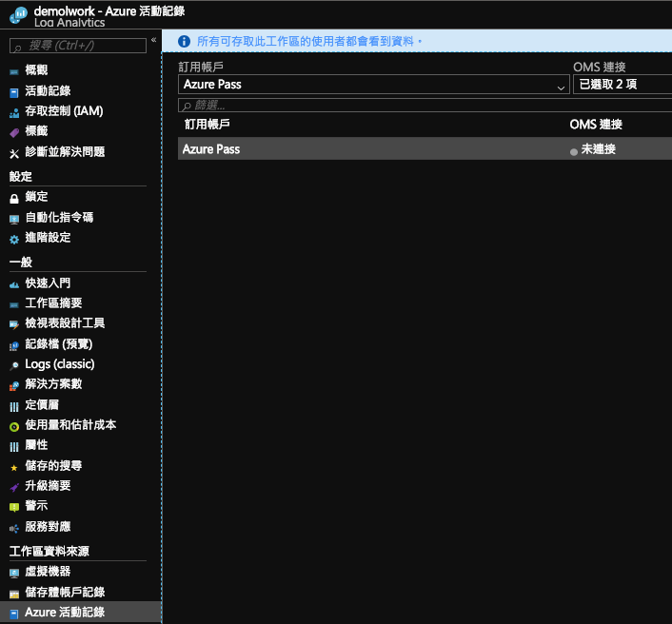Click the 儲存體帳戶記錄 icon
Image resolution: width=672 pixels, height=624 pixels.
(x=14, y=594)
